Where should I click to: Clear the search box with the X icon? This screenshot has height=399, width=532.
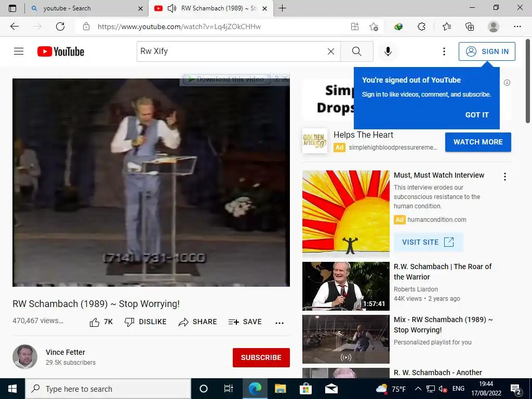coord(331,51)
